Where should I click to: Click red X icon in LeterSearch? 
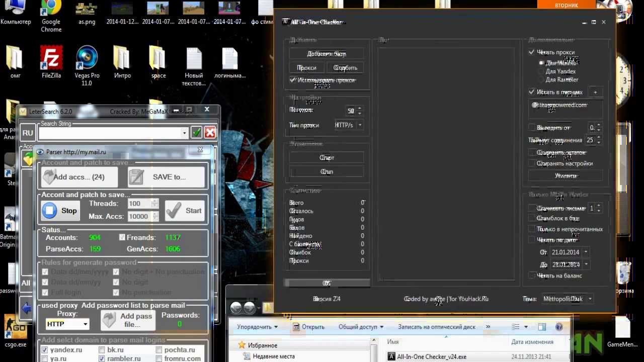pos(210,133)
